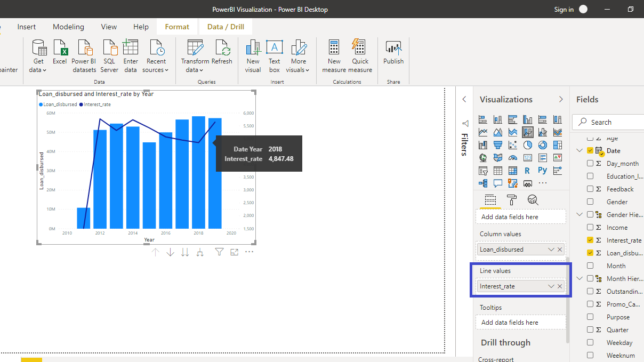Screen dimensions: 644x362
Task: Click the Fields search box
Action: (608, 122)
